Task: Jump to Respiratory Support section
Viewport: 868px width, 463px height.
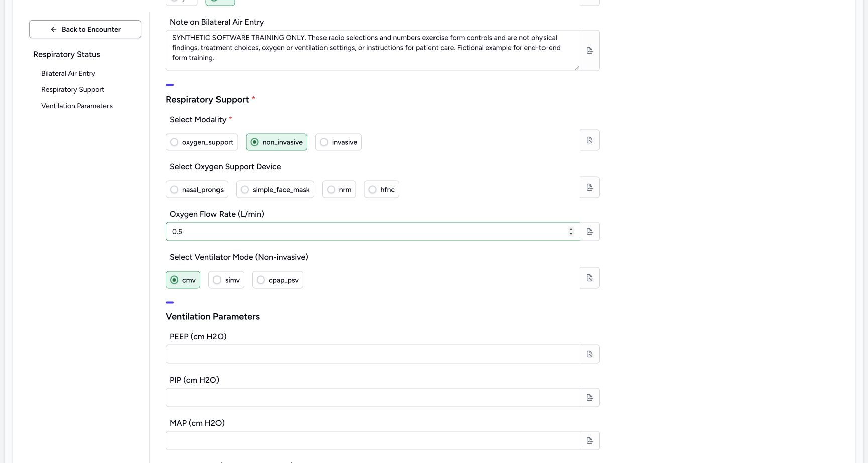Action: 73,89
